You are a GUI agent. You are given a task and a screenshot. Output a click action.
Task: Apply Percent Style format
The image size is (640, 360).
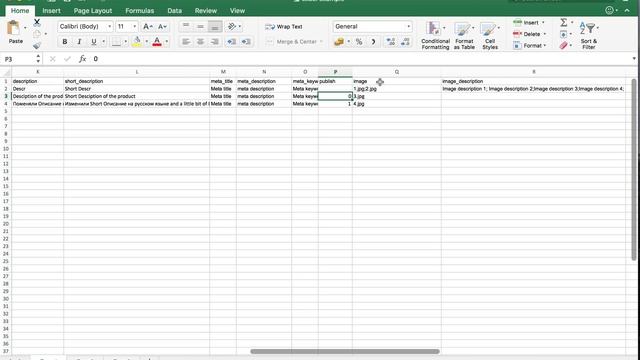pos(359,42)
